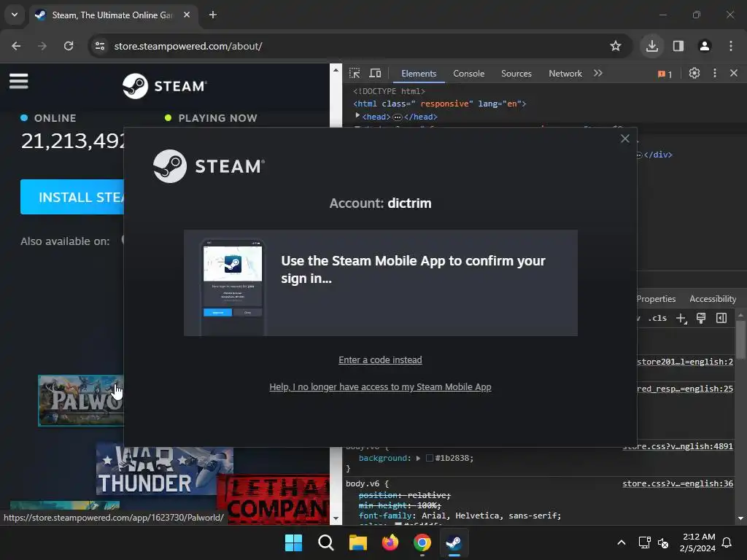The width and height of the screenshot is (747, 560).
Task: Open the Accessibility pane tab
Action: click(x=713, y=298)
